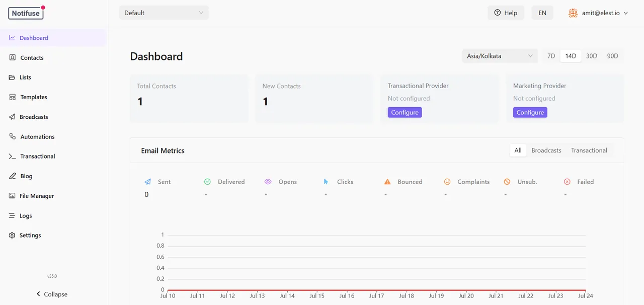
Task: Open File Manager in the sidebar
Action: (53, 196)
